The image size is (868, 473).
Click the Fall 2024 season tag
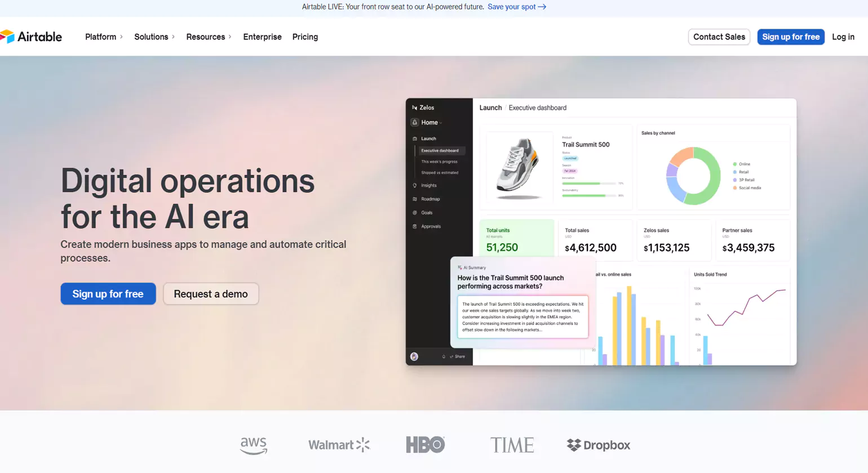coord(570,171)
